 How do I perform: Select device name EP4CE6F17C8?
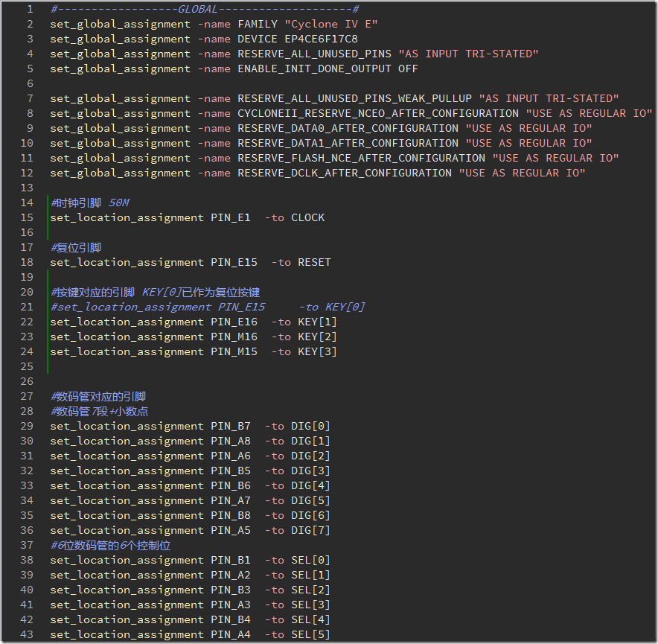click(321, 39)
